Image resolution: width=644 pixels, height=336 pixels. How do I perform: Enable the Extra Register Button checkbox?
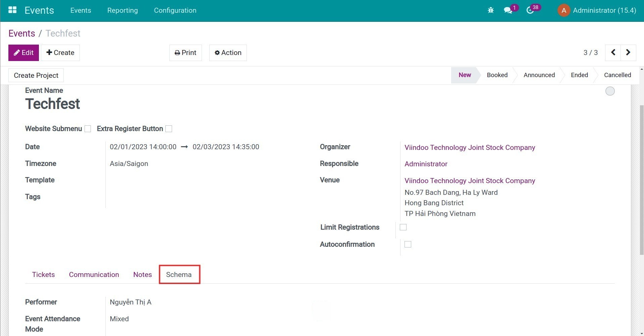pyautogui.click(x=169, y=129)
